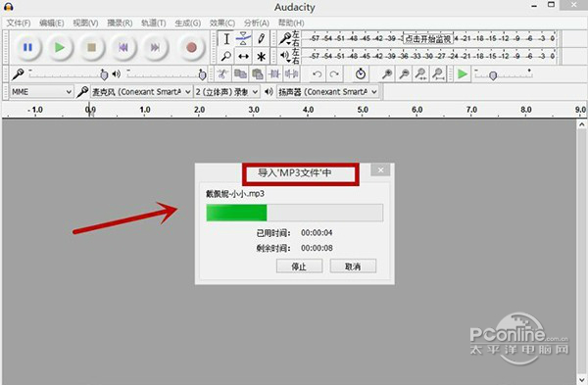Image resolution: width=588 pixels, height=385 pixels.
Task: Open the 视图(V) menu
Action: pyautogui.click(x=85, y=24)
